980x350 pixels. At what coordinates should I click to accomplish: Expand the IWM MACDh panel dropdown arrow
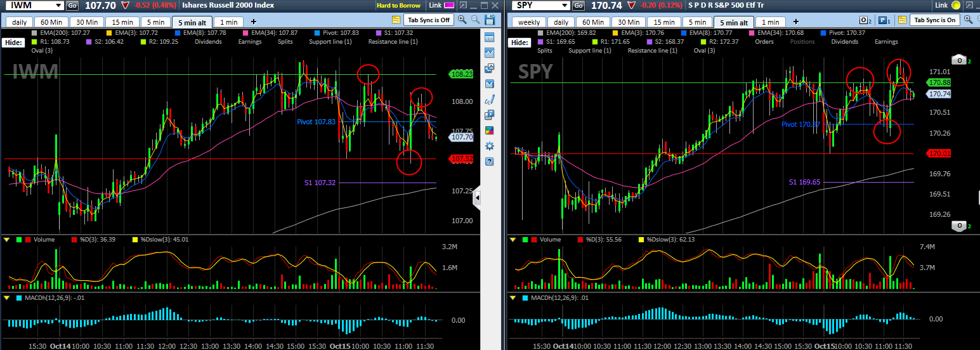(7, 297)
